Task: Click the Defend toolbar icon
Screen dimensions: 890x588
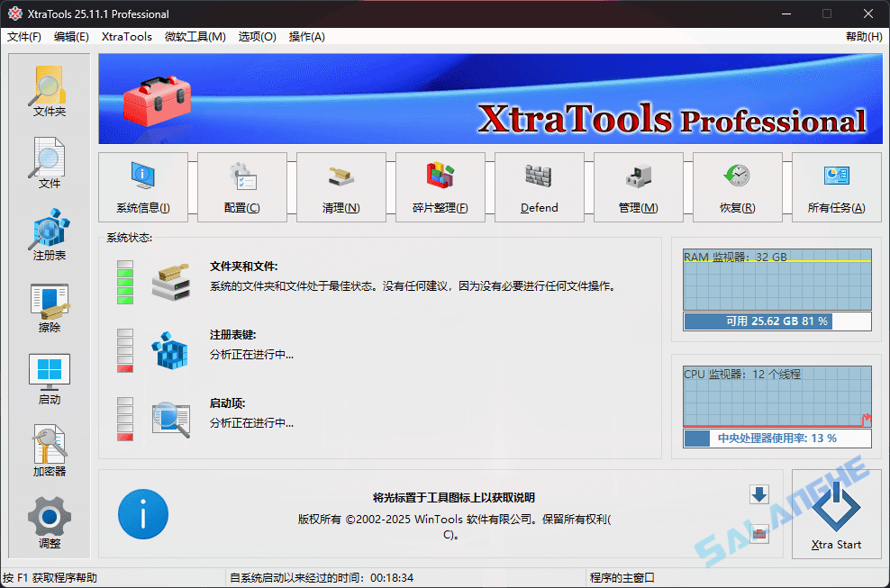Action: (x=539, y=186)
